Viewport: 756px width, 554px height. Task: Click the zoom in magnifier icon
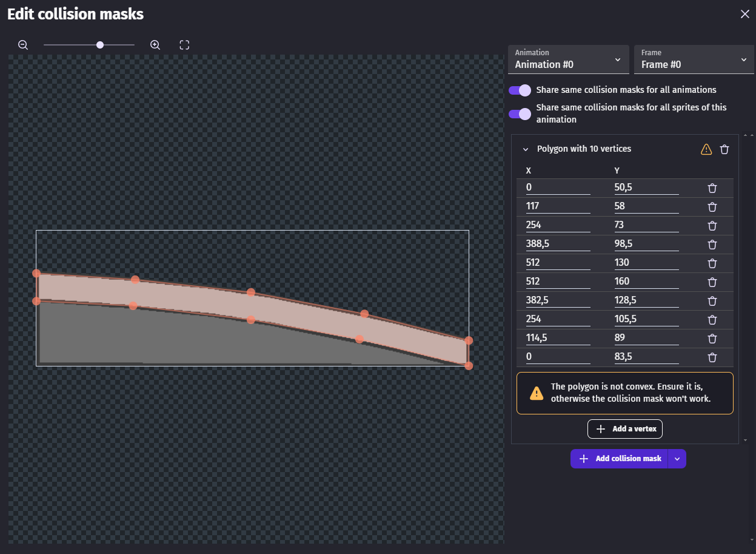[155, 45]
